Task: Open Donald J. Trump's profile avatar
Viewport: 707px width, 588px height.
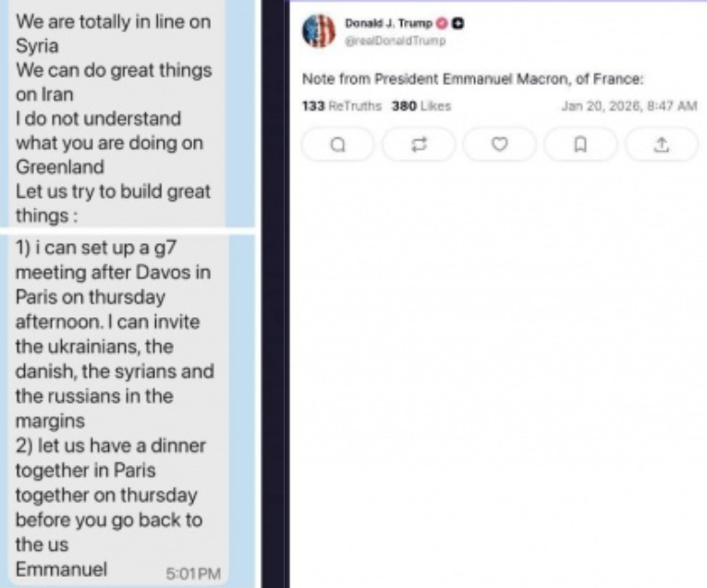Action: 318,31
